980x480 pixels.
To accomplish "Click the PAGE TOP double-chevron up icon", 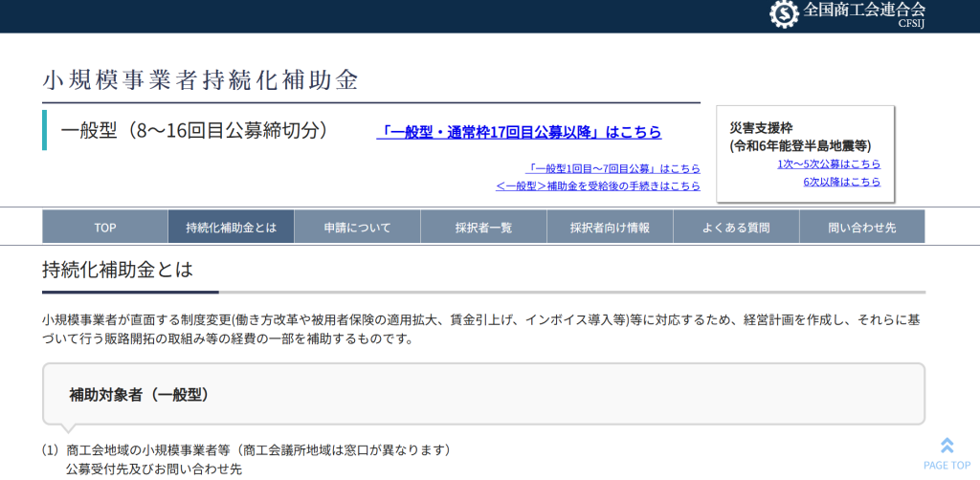I will click(x=947, y=445).
